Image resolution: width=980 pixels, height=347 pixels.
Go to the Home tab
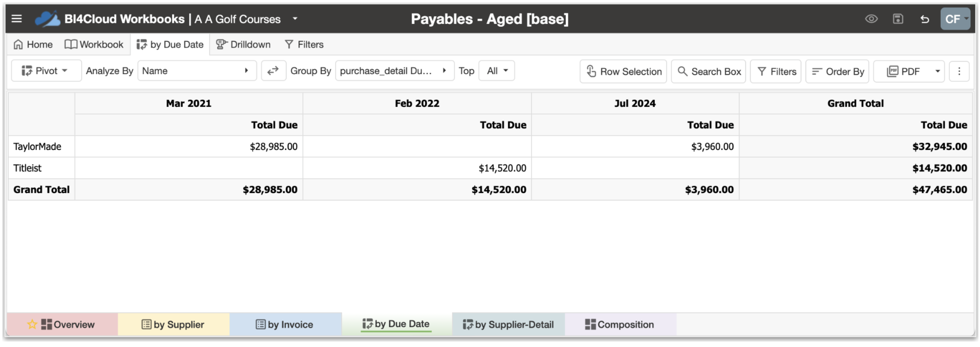click(x=33, y=45)
